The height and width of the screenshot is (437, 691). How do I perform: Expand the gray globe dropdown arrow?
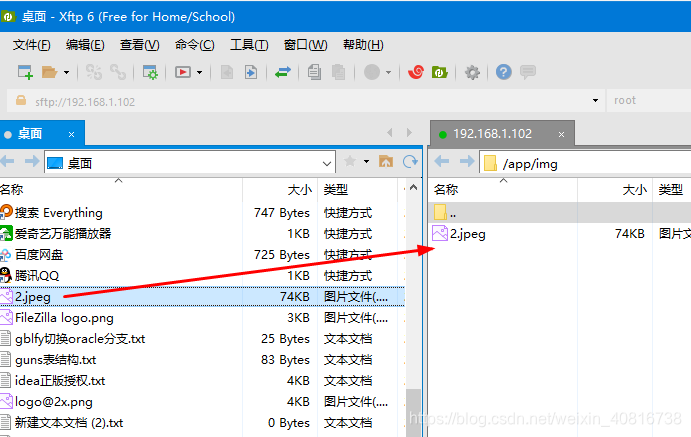point(389,72)
